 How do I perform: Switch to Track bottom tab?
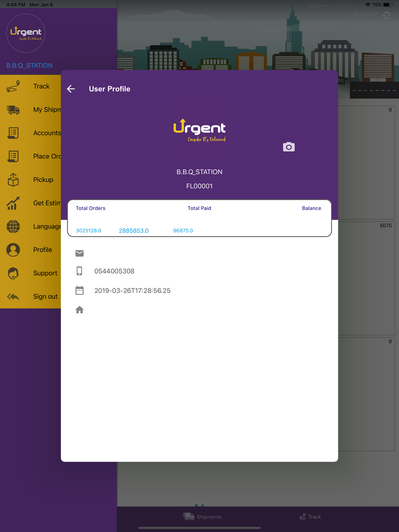(310, 517)
